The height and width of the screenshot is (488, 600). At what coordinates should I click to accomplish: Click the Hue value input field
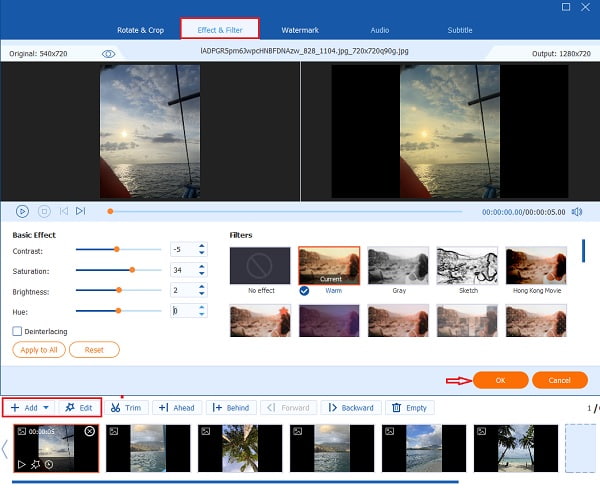point(184,310)
